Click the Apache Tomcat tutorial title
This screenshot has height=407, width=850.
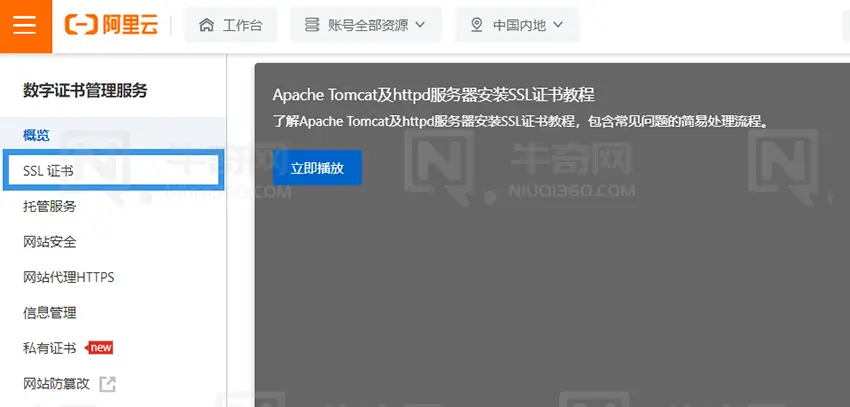(434, 95)
